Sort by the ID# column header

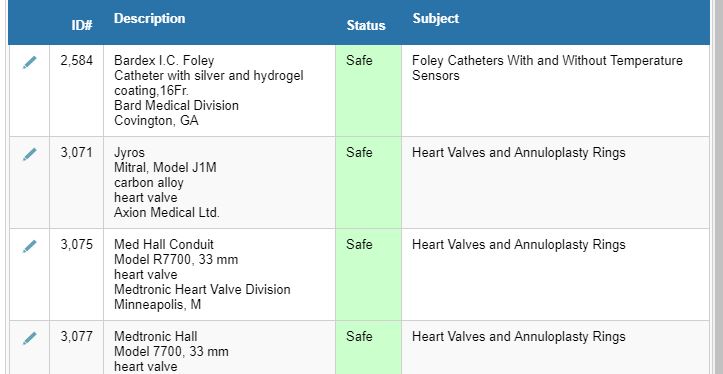pyautogui.click(x=82, y=25)
